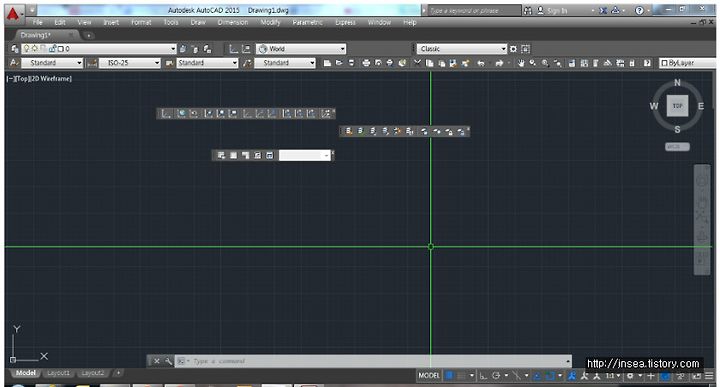Switch to the Model tab
Screen dimensions: 720x387
(x=25, y=373)
